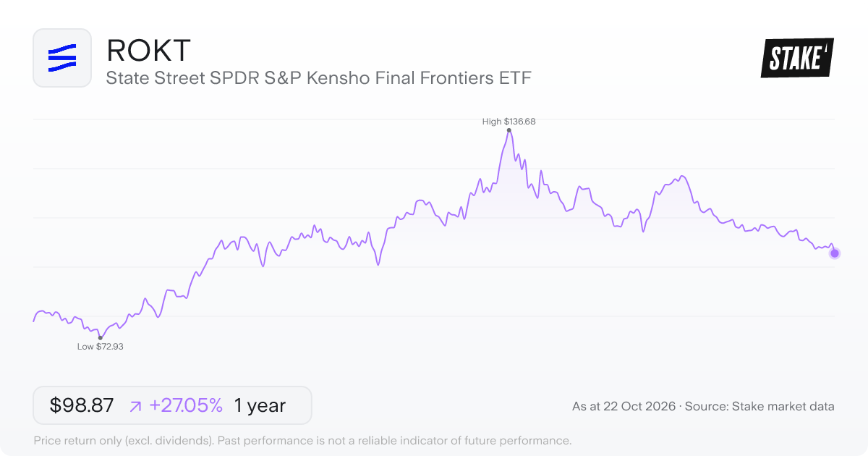Click the High $136.68 label text
The height and width of the screenshot is (456, 868).
click(509, 122)
